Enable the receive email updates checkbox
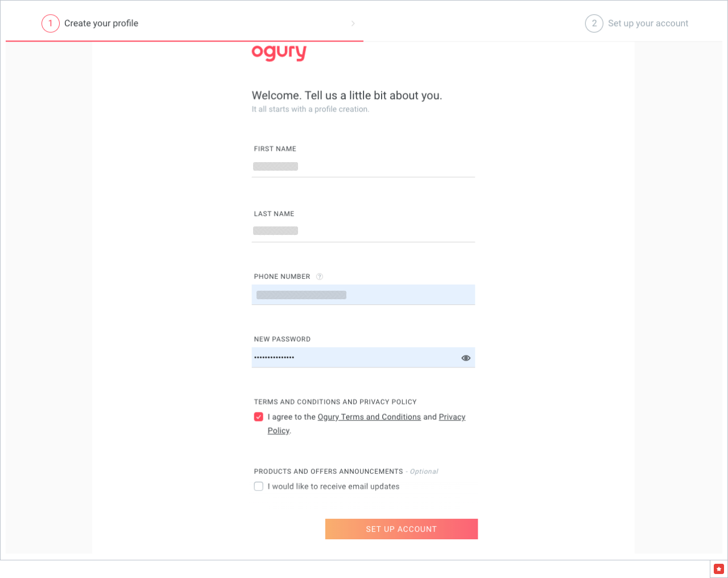This screenshot has width=728, height=578. [x=259, y=486]
